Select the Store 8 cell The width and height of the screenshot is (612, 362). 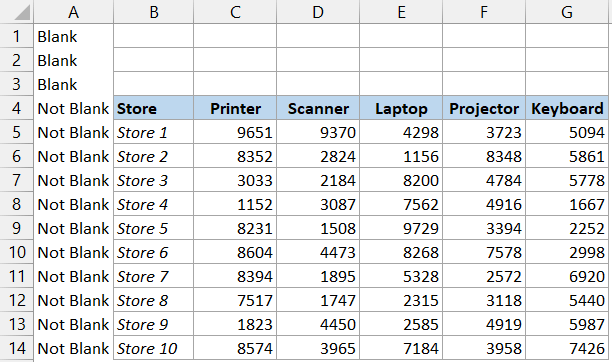click(153, 300)
